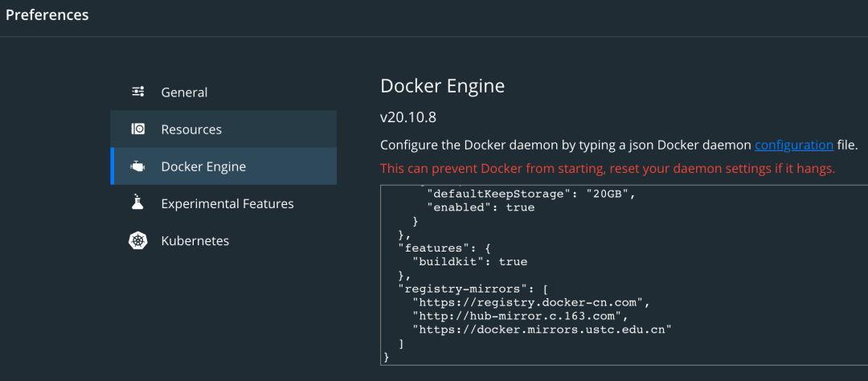Click the Kubernetes wheel icon
868x381 pixels.
pos(138,240)
